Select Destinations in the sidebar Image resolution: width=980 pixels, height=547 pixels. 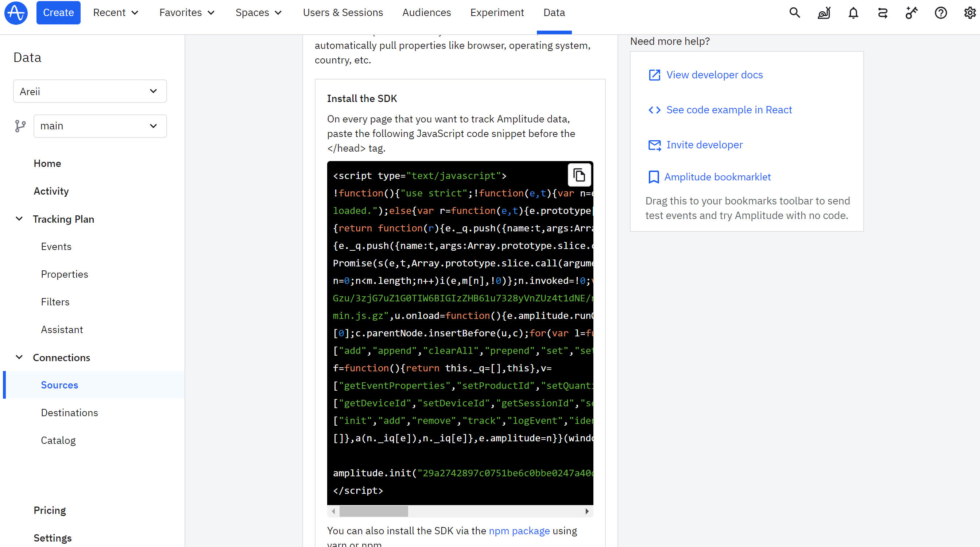tap(69, 413)
